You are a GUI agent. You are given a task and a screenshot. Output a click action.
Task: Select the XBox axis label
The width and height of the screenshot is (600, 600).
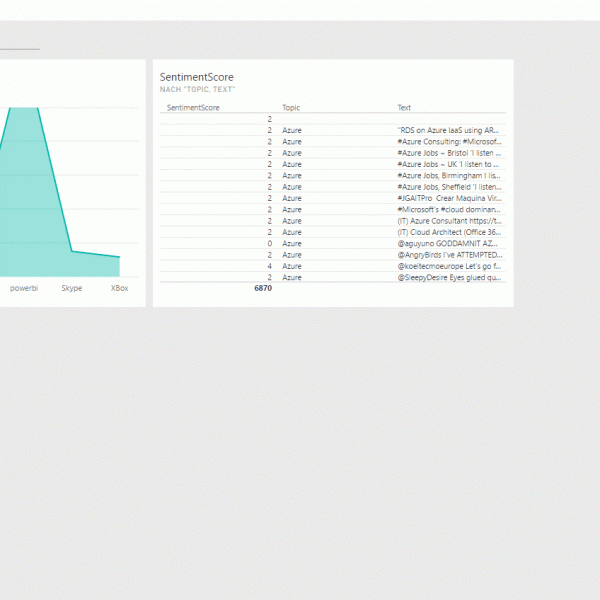click(120, 288)
